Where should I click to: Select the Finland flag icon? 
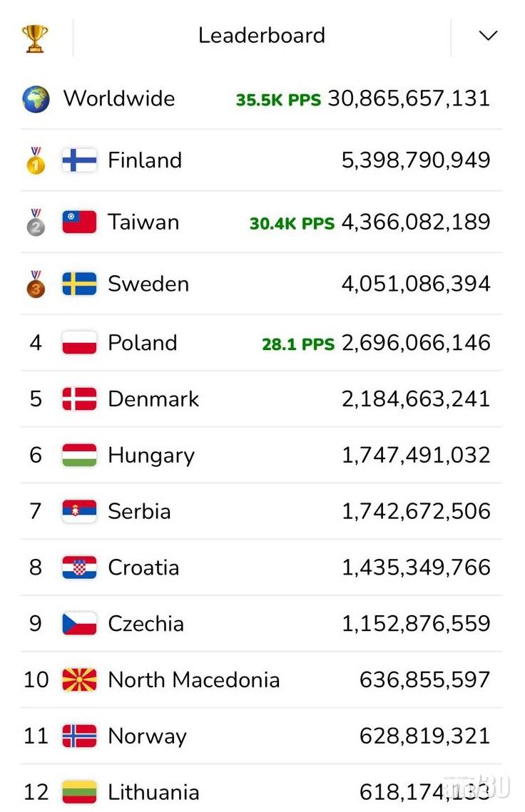tap(79, 160)
